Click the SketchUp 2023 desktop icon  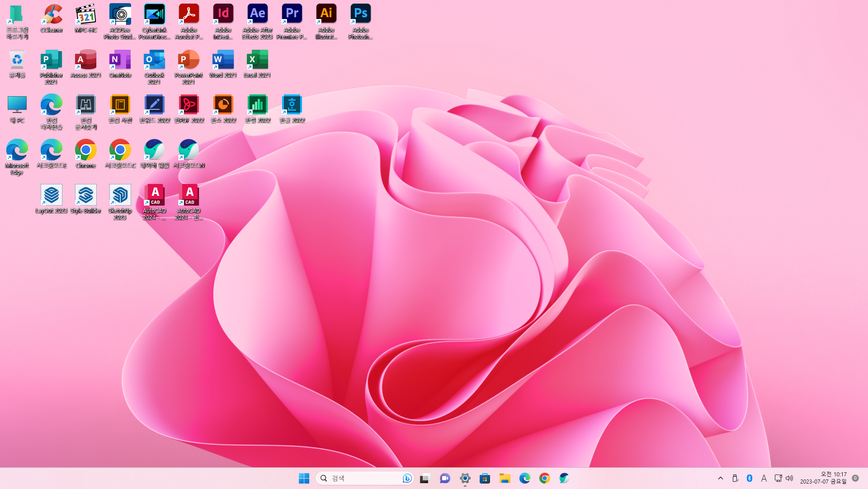pos(120,195)
